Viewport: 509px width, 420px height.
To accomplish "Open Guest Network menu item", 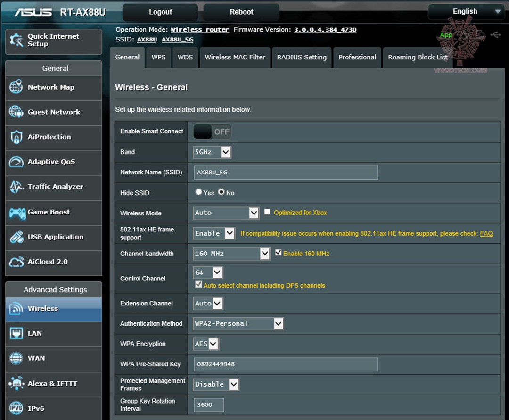I will (54, 113).
